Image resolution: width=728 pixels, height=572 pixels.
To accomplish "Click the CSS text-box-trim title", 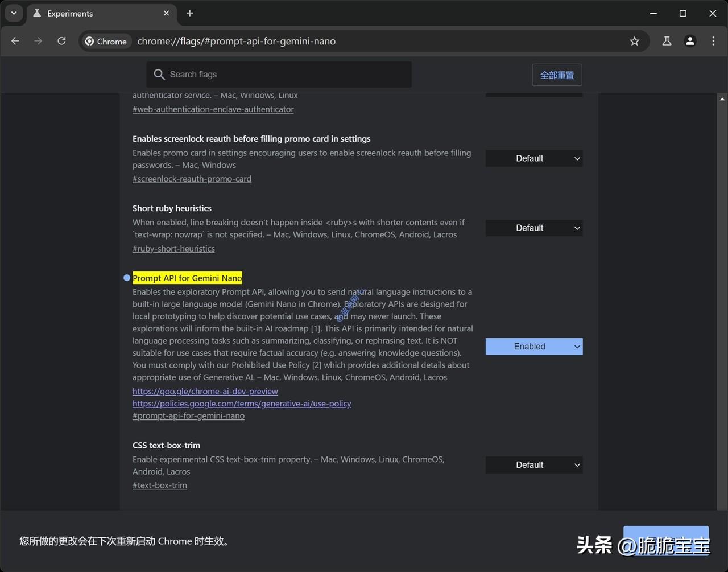I will pyautogui.click(x=166, y=445).
